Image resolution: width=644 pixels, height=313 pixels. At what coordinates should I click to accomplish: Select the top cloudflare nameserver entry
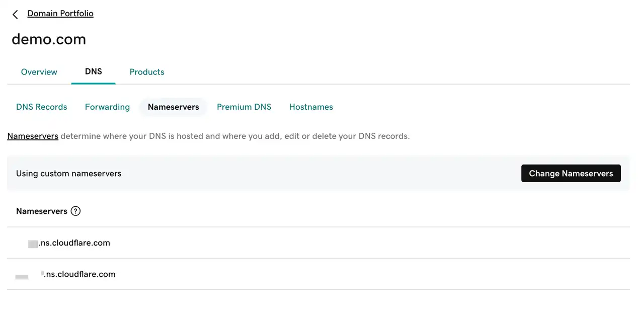coord(73,243)
